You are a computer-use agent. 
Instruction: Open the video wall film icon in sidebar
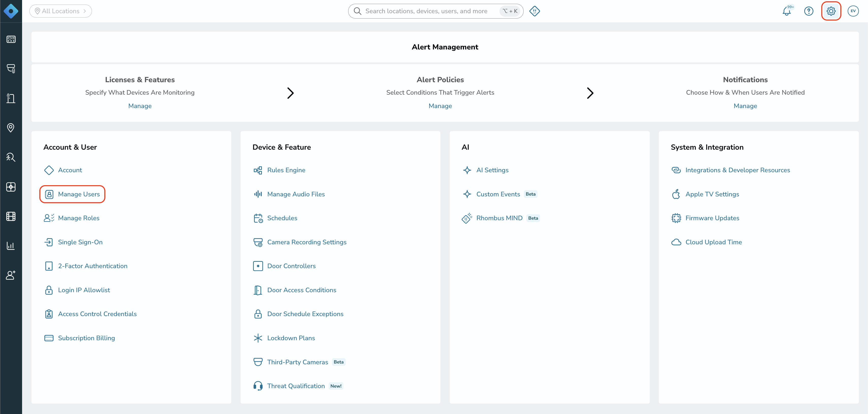pos(11,216)
